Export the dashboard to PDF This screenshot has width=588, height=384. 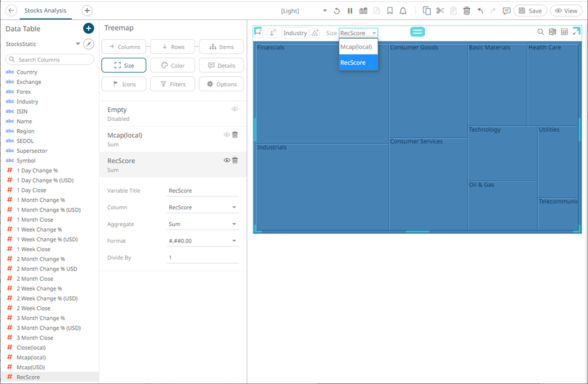377,11
